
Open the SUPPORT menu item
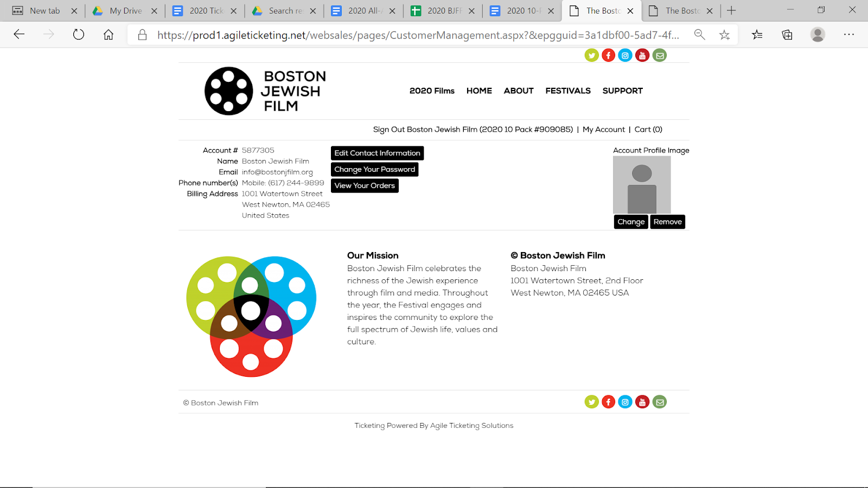tap(622, 91)
